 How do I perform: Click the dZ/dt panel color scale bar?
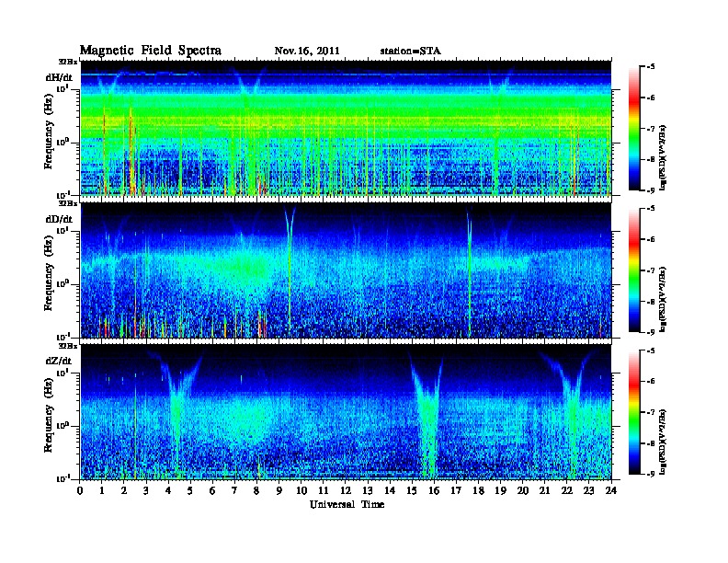coord(634,412)
